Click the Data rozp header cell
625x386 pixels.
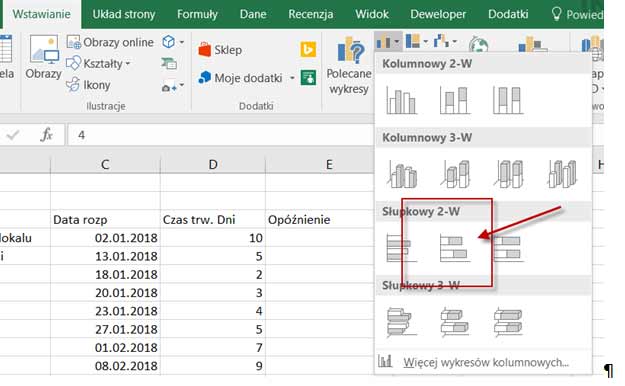tap(105, 220)
